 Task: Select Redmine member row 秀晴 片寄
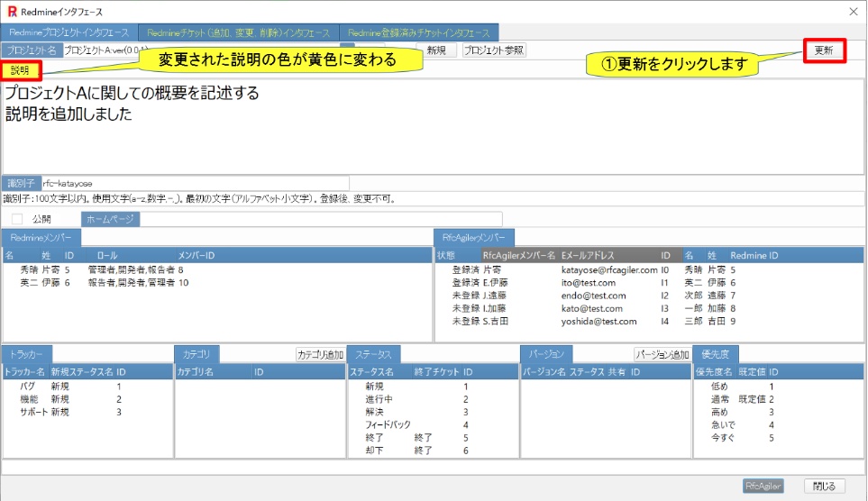pos(217,269)
